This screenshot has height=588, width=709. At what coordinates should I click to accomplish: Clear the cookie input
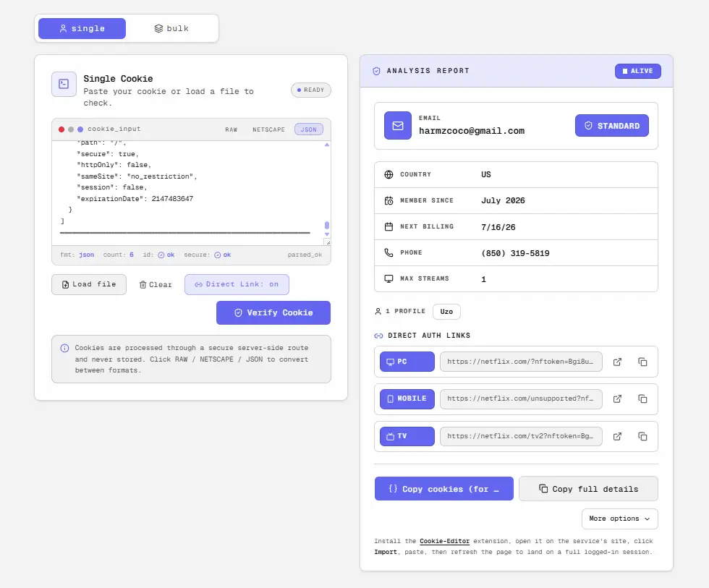pyautogui.click(x=156, y=285)
